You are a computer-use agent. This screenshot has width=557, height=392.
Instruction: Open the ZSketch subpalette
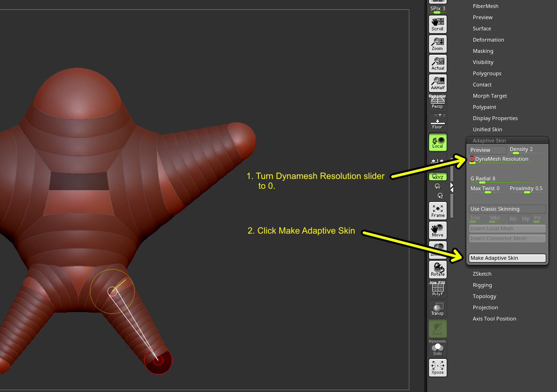coord(482,274)
